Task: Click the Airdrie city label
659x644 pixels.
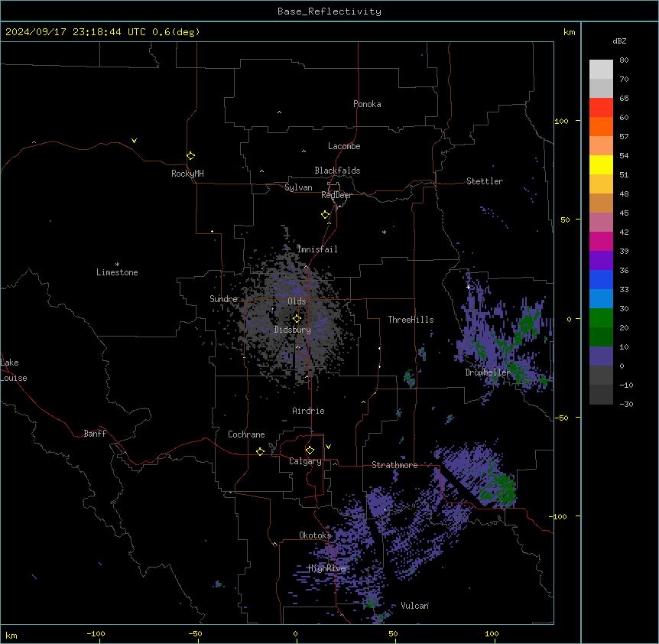Action: pos(308,411)
